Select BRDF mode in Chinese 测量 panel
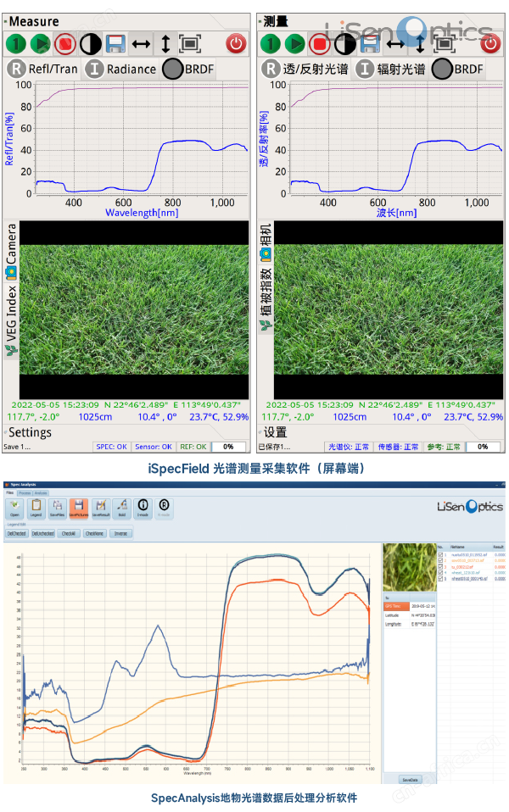This screenshot has height=812, width=509. click(x=458, y=69)
